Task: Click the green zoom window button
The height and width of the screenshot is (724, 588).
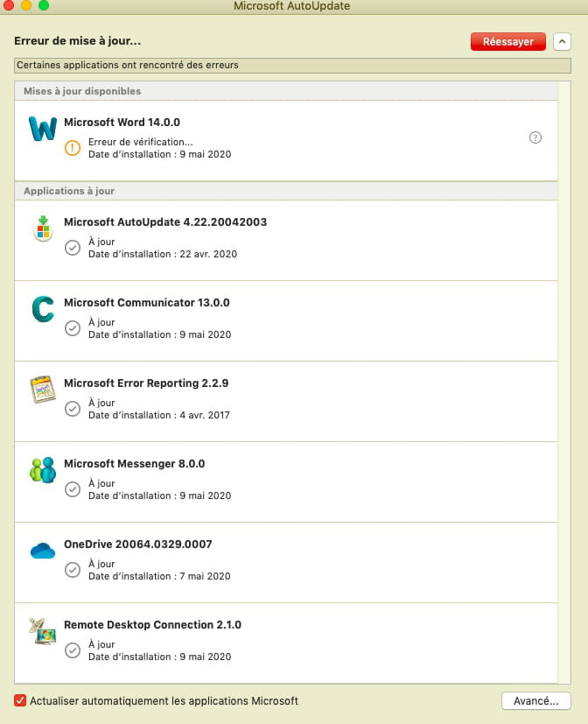Action: [x=44, y=5]
